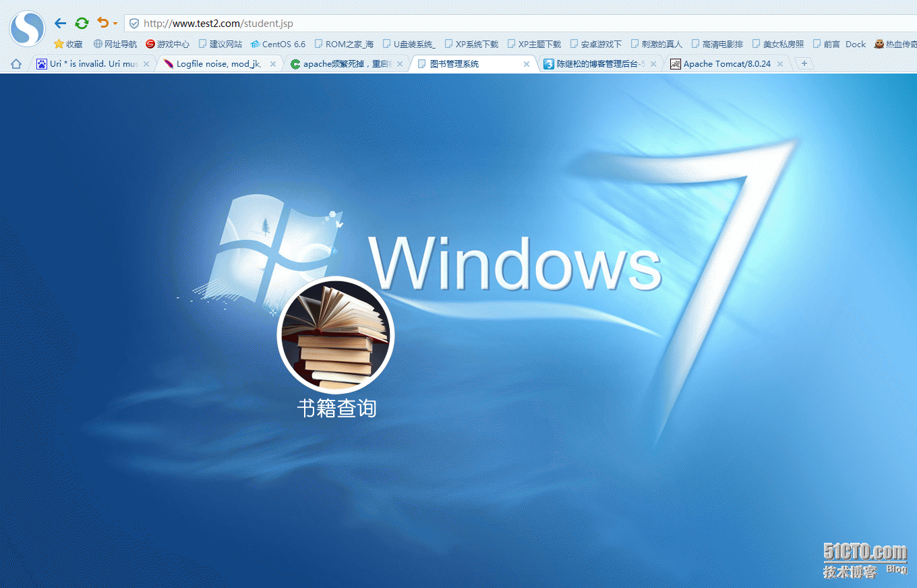Open the XP系统下载 bookmark
The height and width of the screenshot is (588, 917).
[x=471, y=44]
